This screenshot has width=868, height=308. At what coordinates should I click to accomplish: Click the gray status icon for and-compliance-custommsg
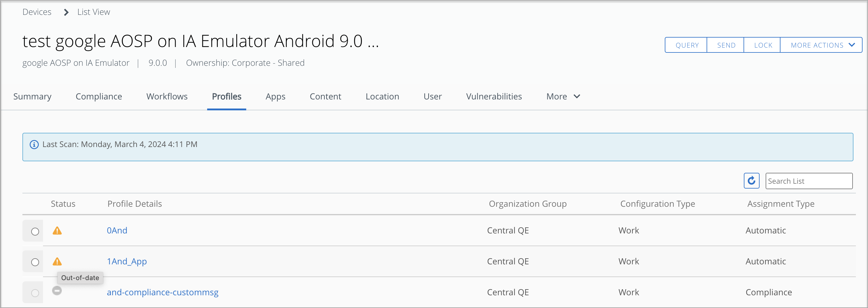point(57,290)
